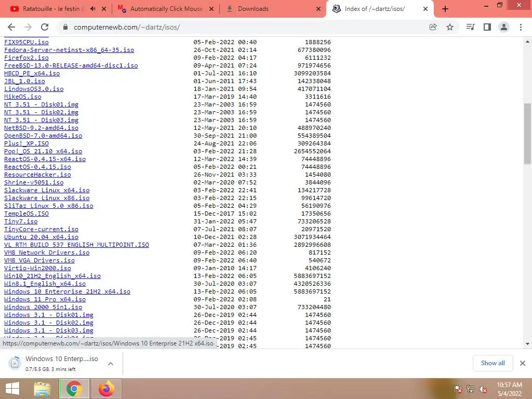Open LindowsOS3.0.iso link
This screenshot has height=399, width=532.
coord(34,89)
